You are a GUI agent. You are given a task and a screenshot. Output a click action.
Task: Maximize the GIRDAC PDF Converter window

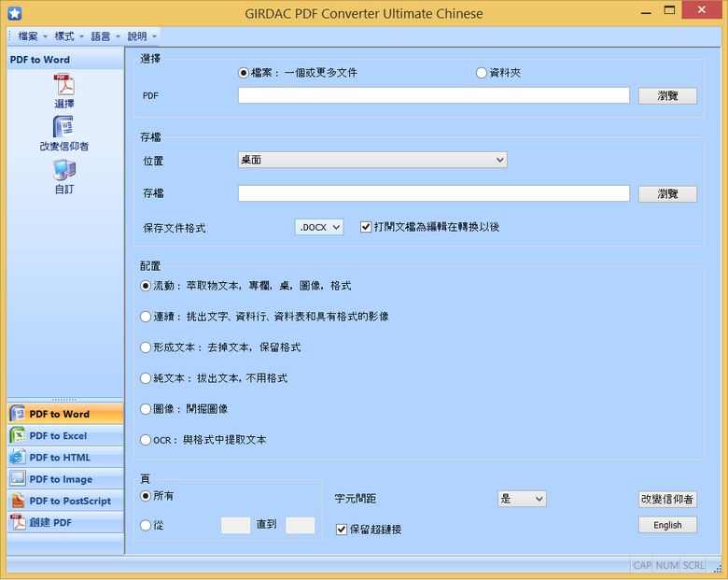click(669, 10)
